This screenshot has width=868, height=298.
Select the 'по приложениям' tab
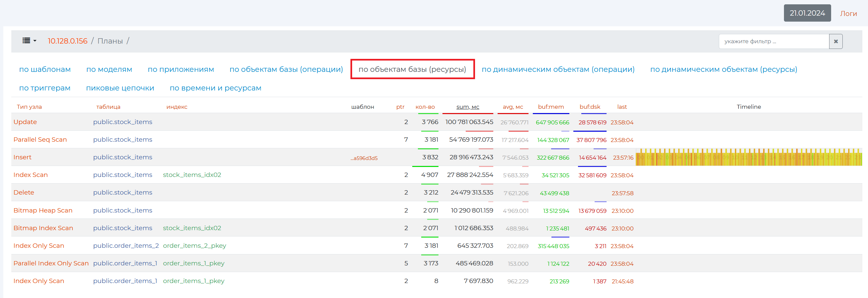pyautogui.click(x=181, y=69)
